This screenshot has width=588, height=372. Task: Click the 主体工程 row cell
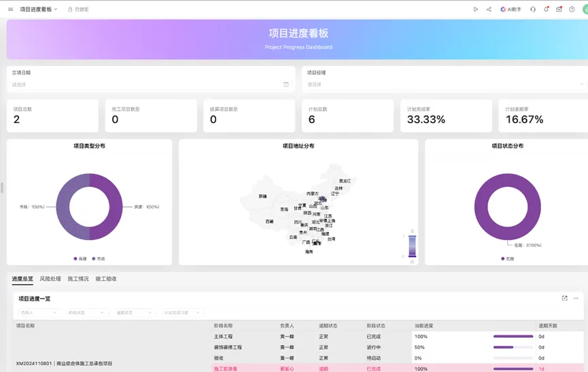point(223,337)
